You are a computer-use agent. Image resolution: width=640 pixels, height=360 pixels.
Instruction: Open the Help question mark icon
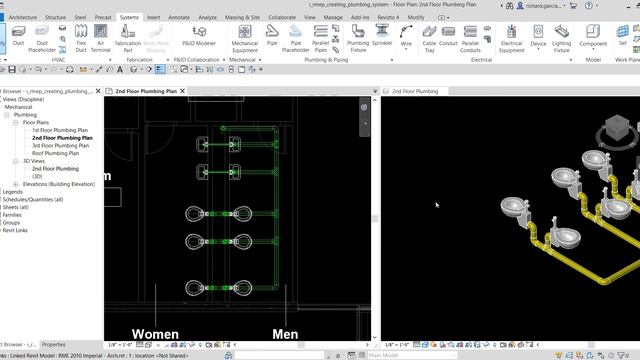click(x=589, y=6)
